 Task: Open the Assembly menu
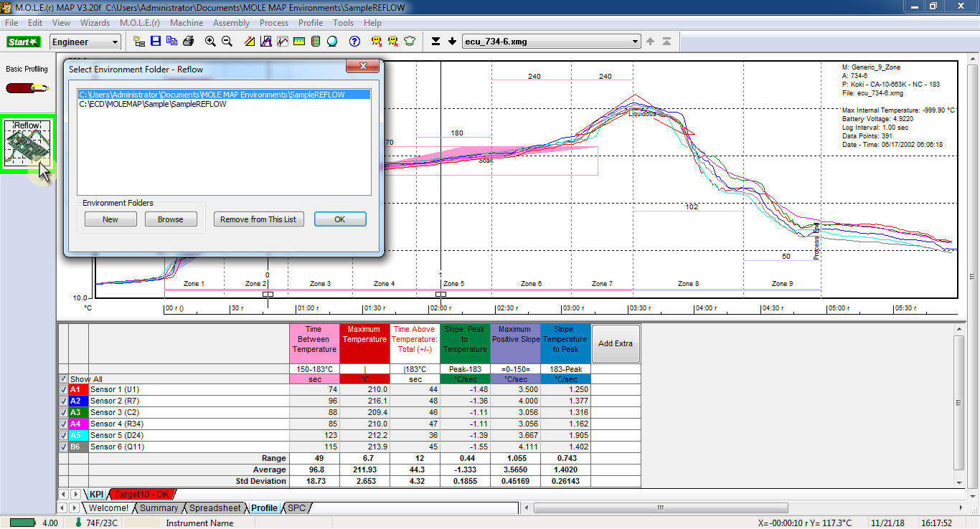(x=231, y=23)
